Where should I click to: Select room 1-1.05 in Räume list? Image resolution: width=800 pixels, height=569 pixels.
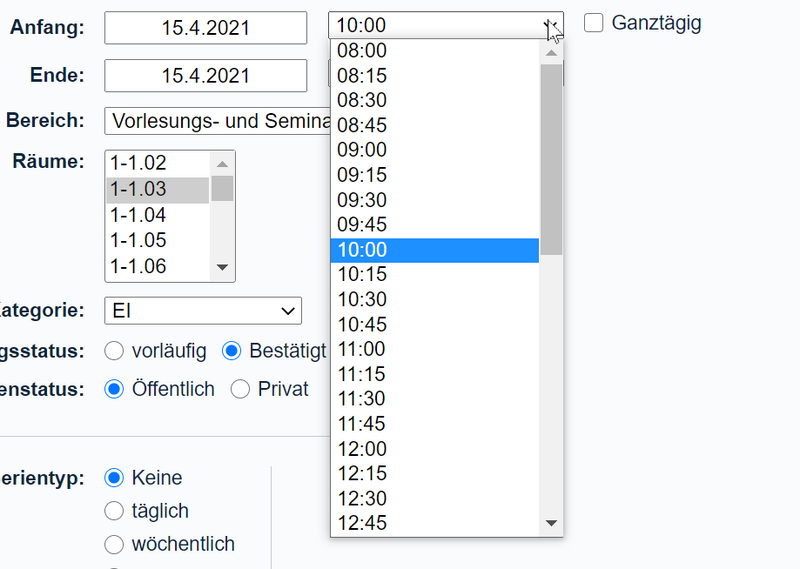click(158, 240)
